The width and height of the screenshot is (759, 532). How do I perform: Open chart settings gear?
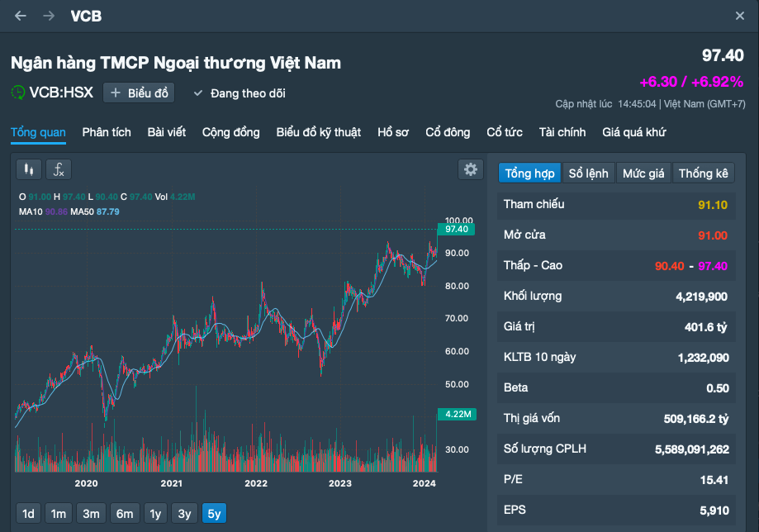pos(471,169)
